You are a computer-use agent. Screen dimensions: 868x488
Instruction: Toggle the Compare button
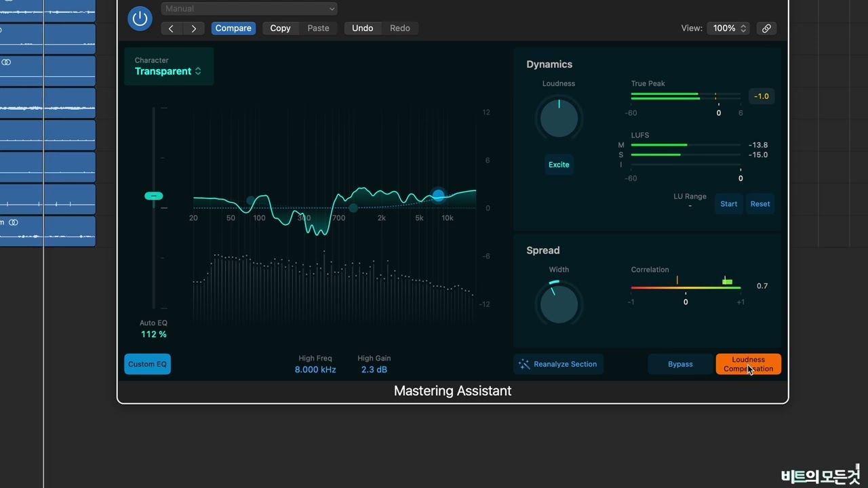233,28
